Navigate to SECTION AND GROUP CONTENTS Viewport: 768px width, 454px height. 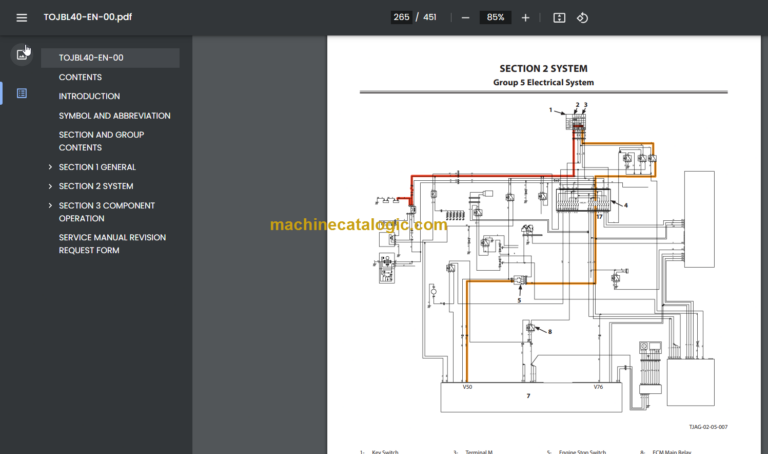coord(101,141)
